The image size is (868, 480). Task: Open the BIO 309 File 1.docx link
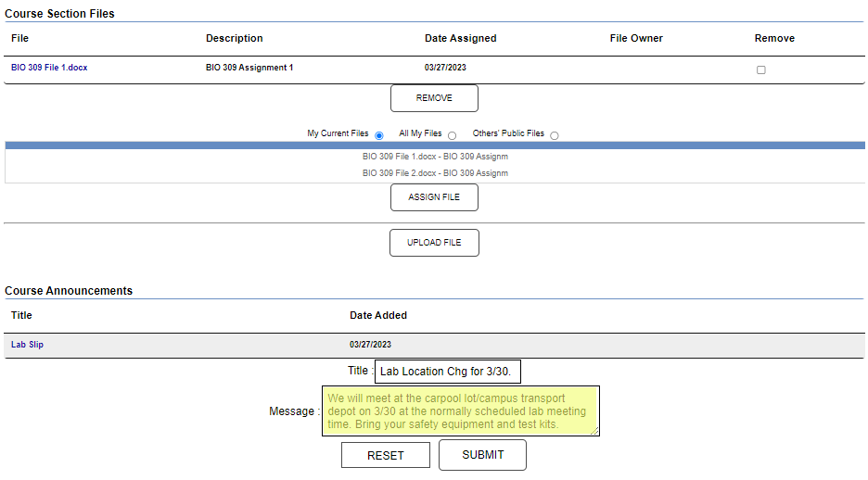pyautogui.click(x=49, y=68)
